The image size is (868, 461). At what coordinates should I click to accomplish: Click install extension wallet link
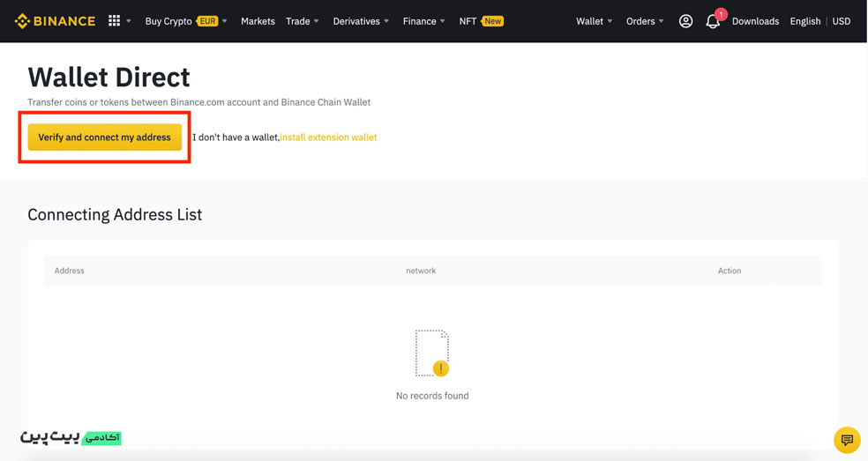(x=328, y=138)
